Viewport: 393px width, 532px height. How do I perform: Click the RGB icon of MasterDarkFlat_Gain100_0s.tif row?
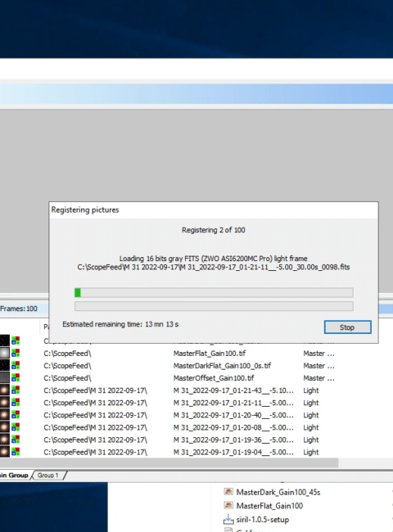(x=16, y=365)
